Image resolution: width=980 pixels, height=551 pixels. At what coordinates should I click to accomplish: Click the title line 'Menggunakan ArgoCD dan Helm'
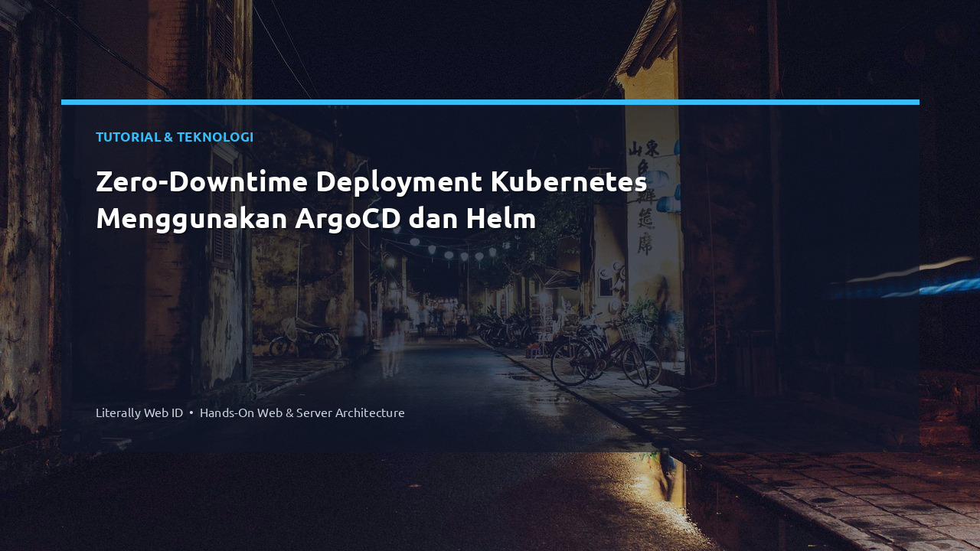pos(316,219)
